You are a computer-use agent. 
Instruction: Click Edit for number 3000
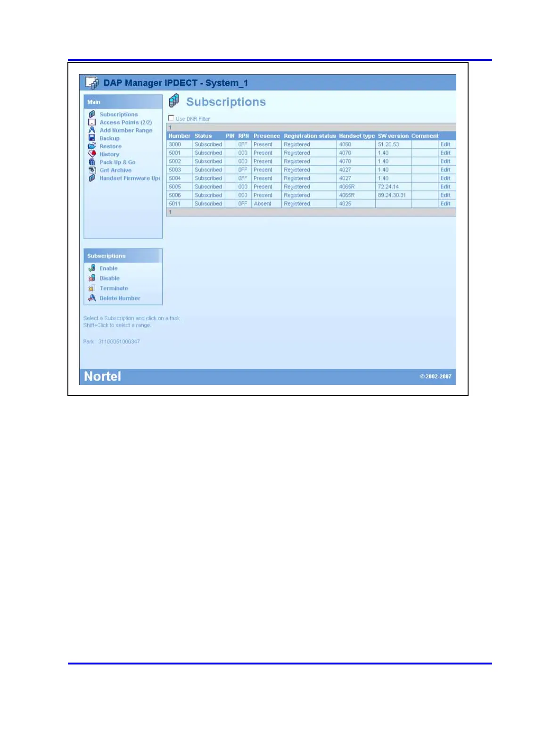pyautogui.click(x=445, y=144)
